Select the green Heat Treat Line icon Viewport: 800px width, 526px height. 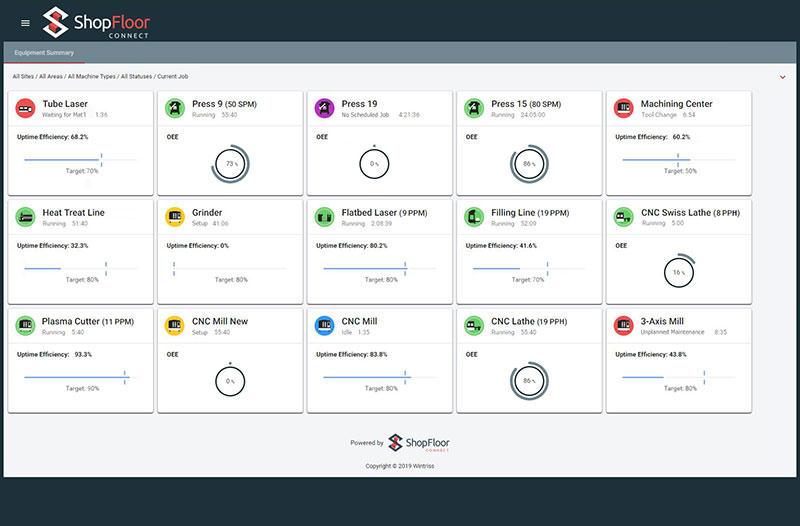(25, 217)
